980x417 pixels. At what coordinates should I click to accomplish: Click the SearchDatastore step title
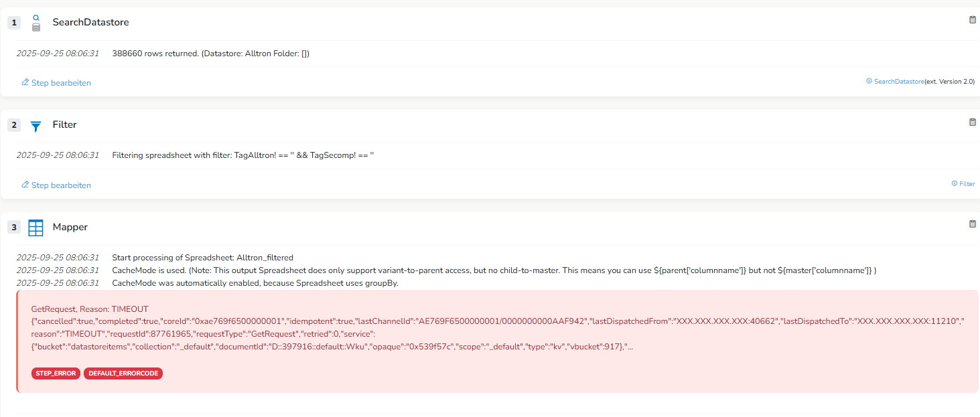coord(90,23)
